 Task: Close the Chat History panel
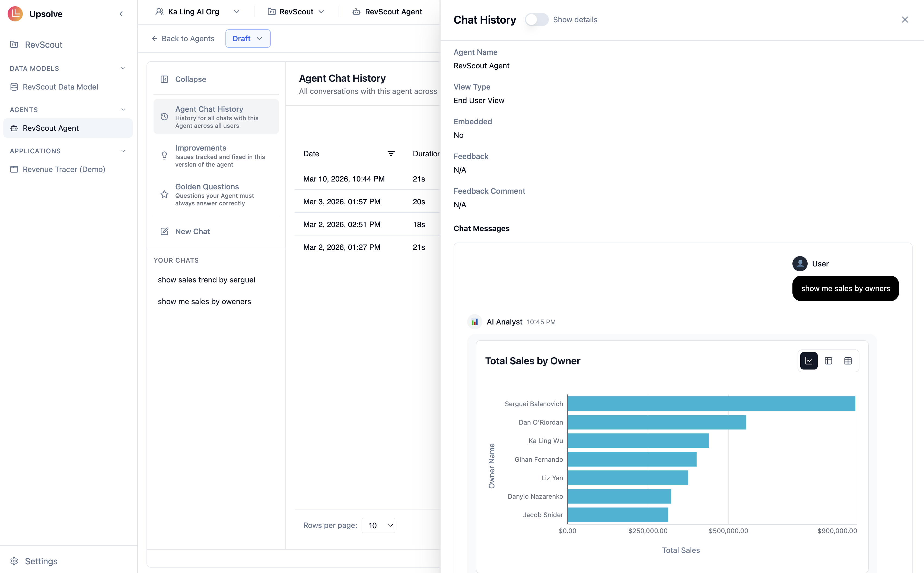pos(905,20)
